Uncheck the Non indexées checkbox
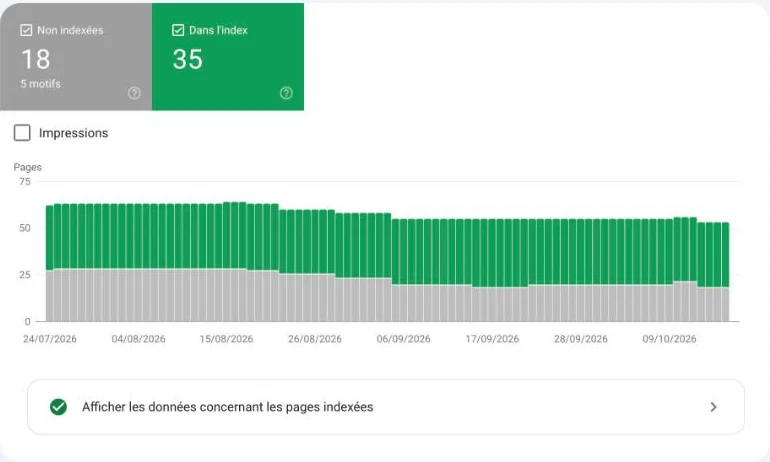Screen dimensions: 770x462 [x=26, y=30]
